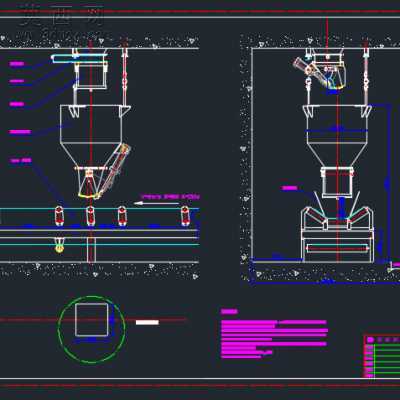
Task: Select the solid white label bar beside the circle
Action: tap(147, 322)
